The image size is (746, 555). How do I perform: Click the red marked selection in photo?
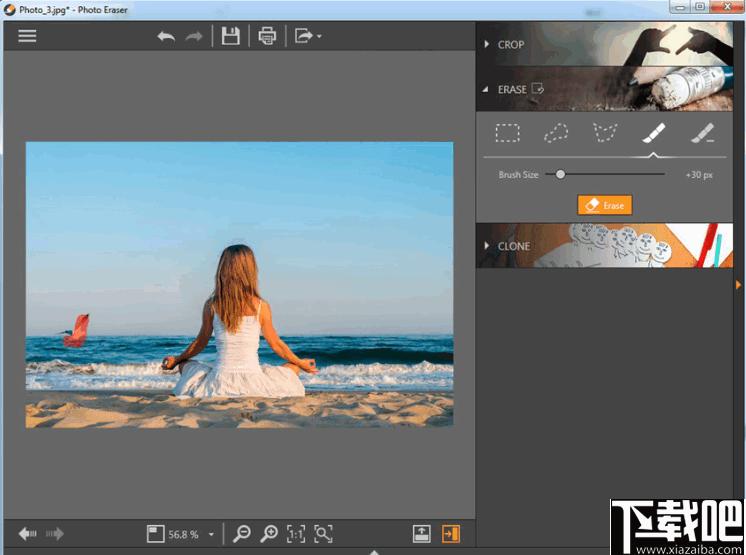[x=78, y=331]
